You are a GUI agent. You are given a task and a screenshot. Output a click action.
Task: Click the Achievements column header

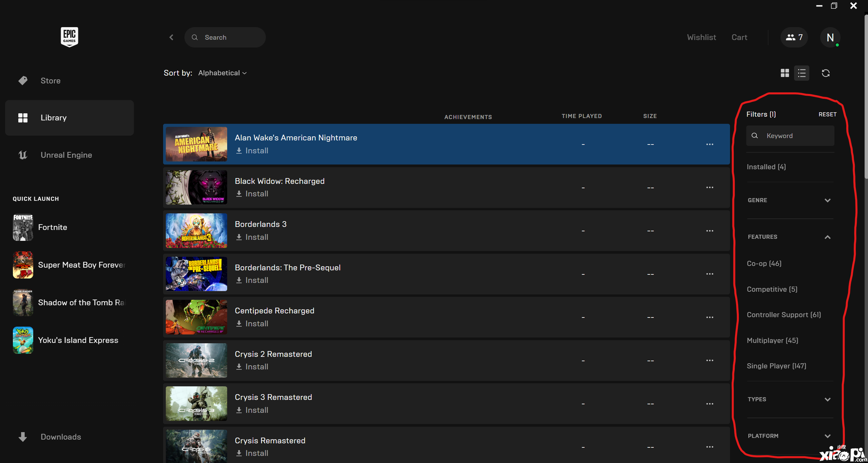click(x=468, y=117)
